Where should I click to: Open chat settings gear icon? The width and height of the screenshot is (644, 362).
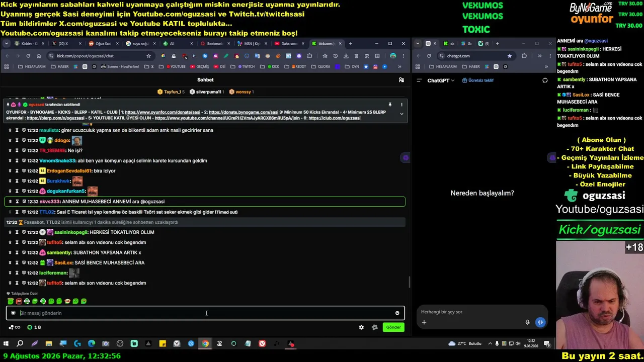coord(361,327)
